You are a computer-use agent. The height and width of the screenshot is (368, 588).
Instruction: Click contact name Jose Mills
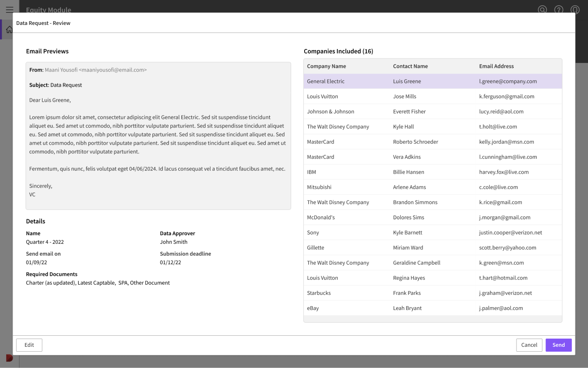pos(405,96)
